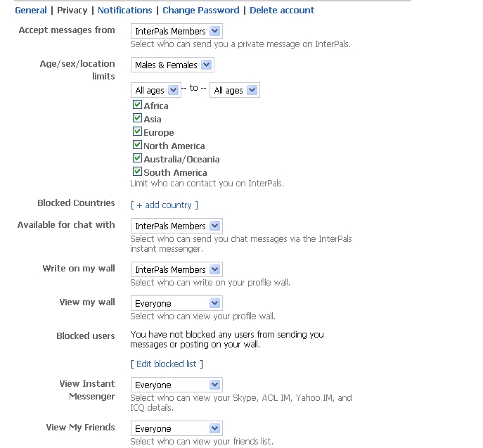Uncheck the South America checkbox
This screenshot has width=483, height=448.
click(x=137, y=172)
